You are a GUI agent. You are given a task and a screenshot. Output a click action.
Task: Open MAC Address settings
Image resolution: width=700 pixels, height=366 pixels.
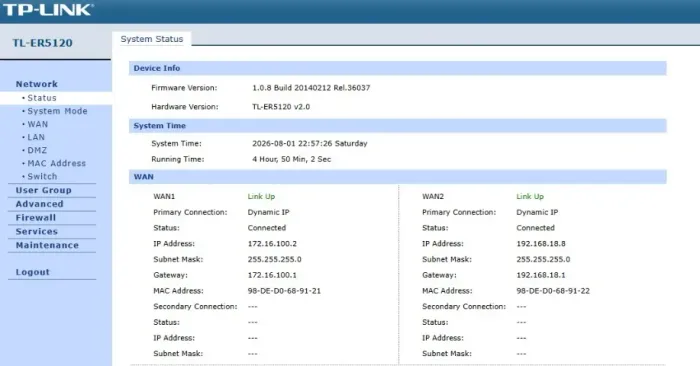(x=56, y=163)
